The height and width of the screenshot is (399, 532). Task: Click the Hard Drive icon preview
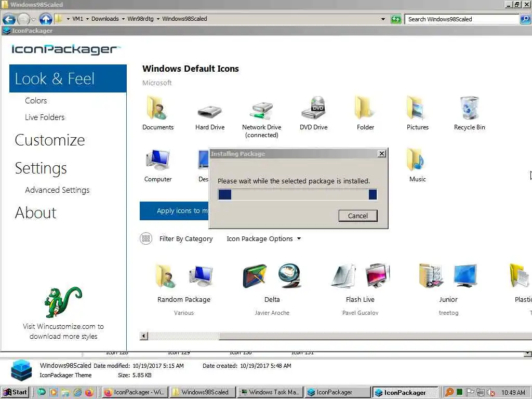210,111
